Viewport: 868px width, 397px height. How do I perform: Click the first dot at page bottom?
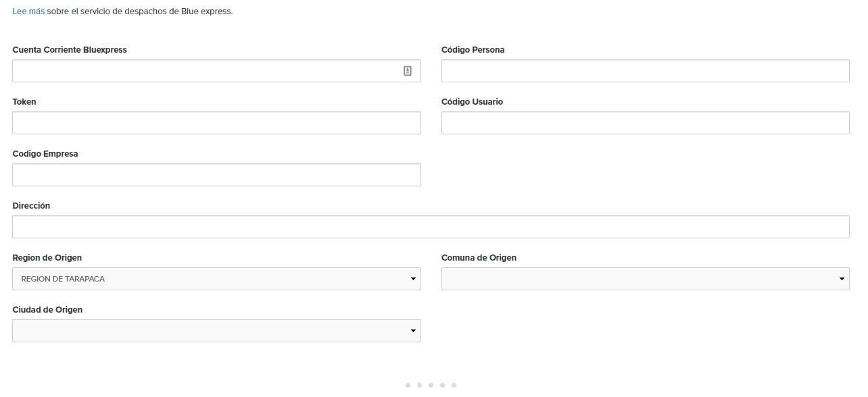(x=408, y=385)
